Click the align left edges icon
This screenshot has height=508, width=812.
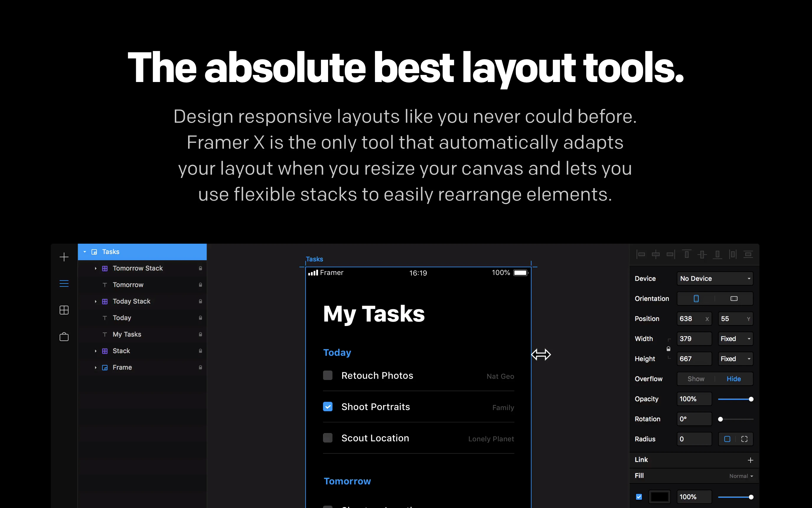[641, 255]
